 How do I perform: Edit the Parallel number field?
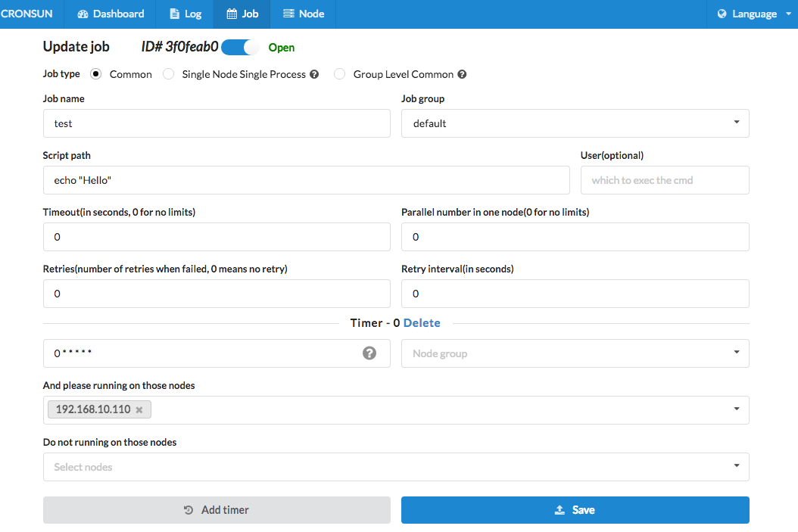click(575, 237)
